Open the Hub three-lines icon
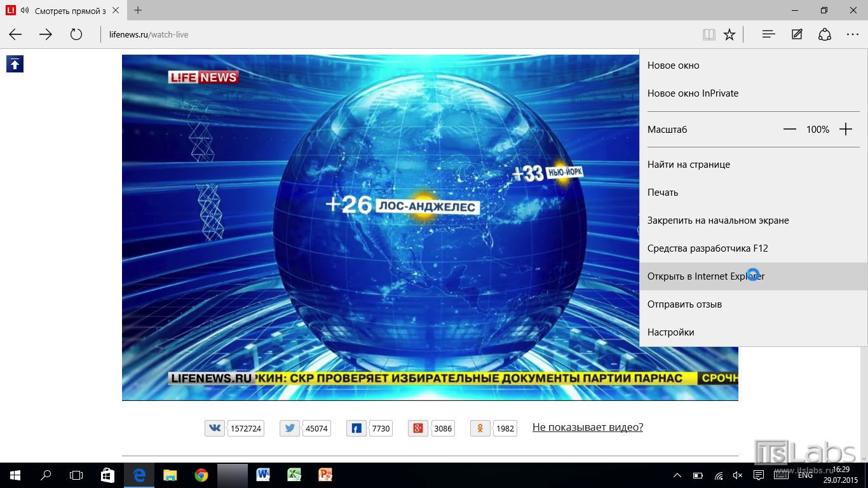 point(769,34)
